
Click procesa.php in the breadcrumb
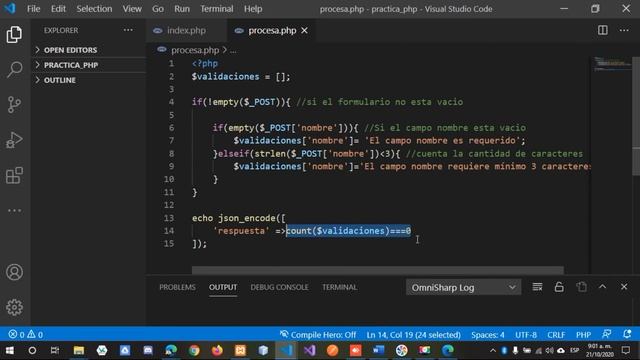(195, 50)
